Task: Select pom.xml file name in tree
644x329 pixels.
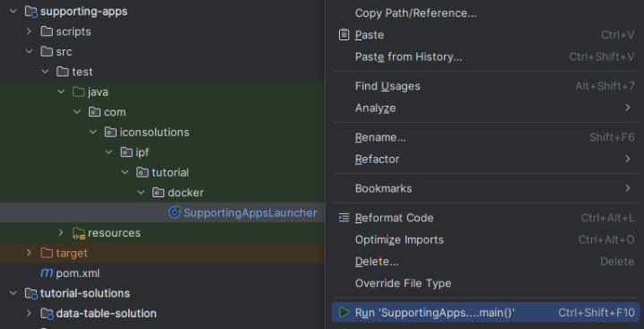Action: [78, 273]
